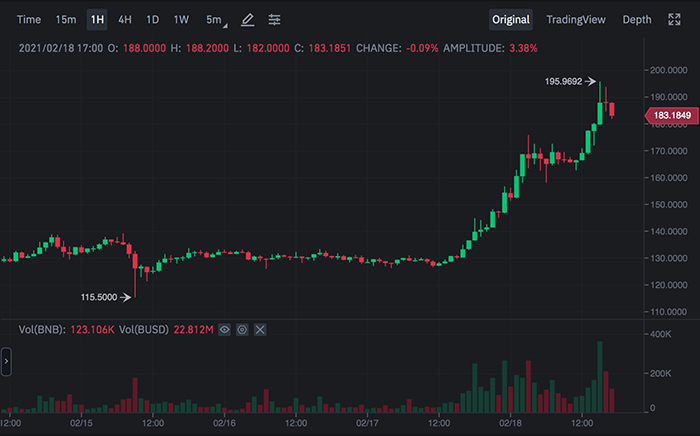The width and height of the screenshot is (700, 436).
Task: Open chart indicator settings sliders icon
Action: pos(275,20)
